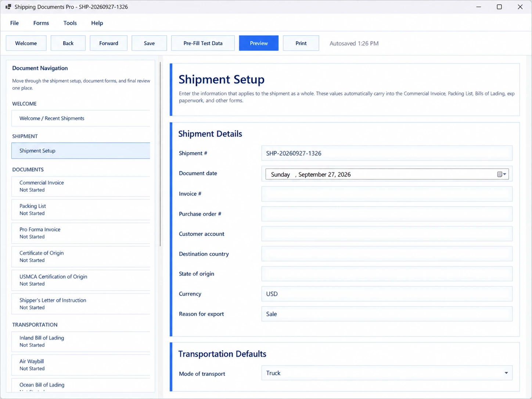Print the shipment documents
The height and width of the screenshot is (399, 532).
(301, 43)
